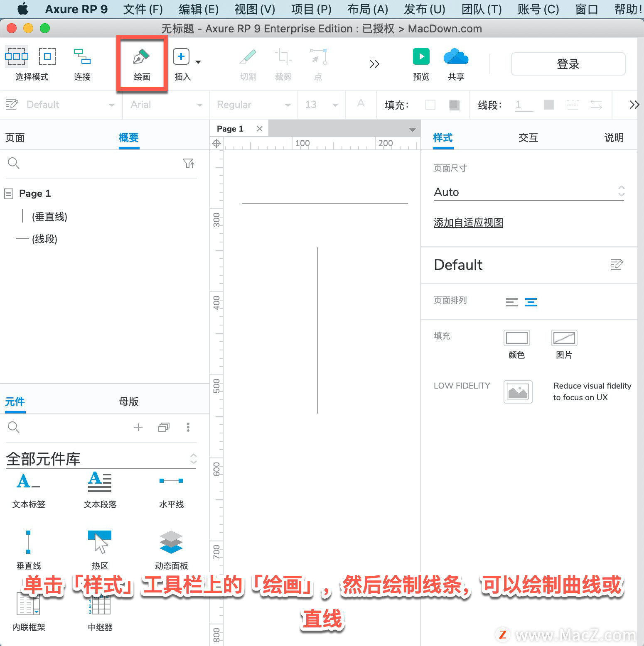Click the 共享 cloud share icon
This screenshot has width=644, height=646.
(456, 56)
